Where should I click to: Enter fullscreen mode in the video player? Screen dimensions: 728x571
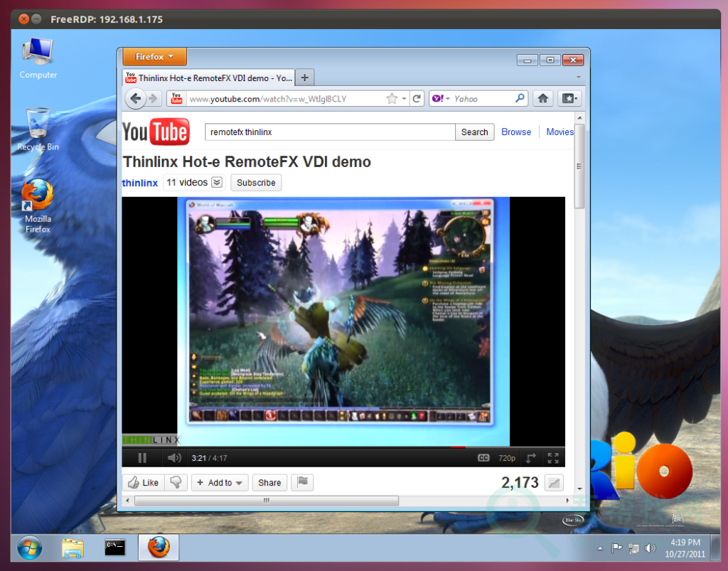coord(553,459)
